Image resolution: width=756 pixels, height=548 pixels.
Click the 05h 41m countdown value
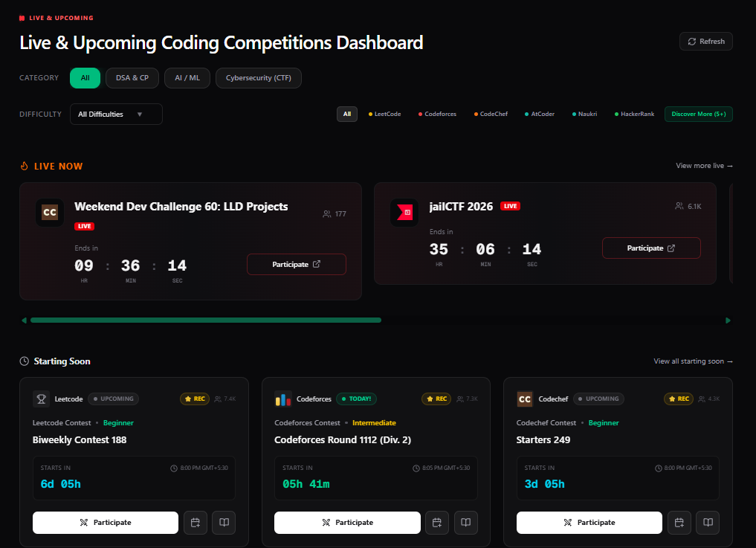coord(306,484)
